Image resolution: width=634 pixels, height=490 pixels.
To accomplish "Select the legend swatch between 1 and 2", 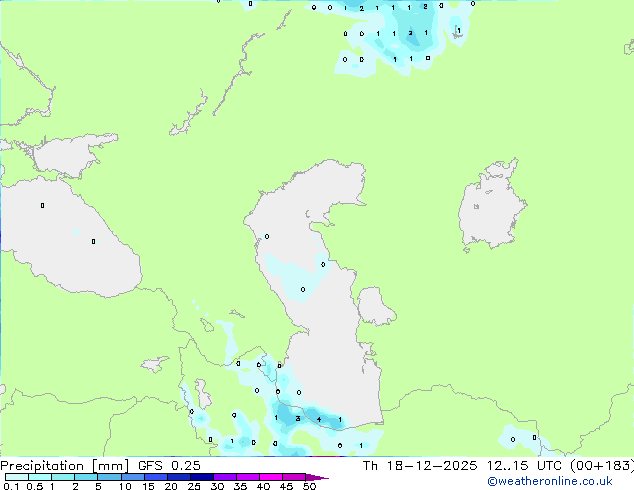I will click(63, 477).
